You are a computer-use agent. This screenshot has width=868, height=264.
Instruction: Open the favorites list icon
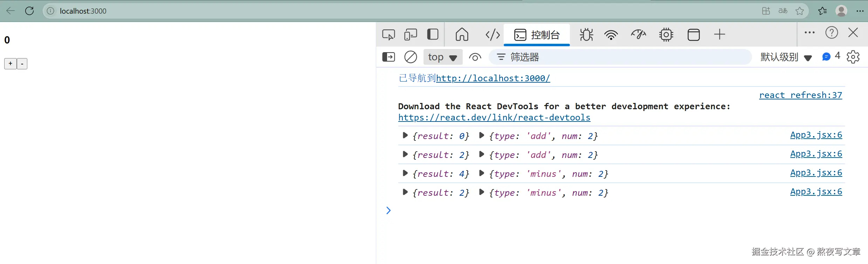click(822, 11)
